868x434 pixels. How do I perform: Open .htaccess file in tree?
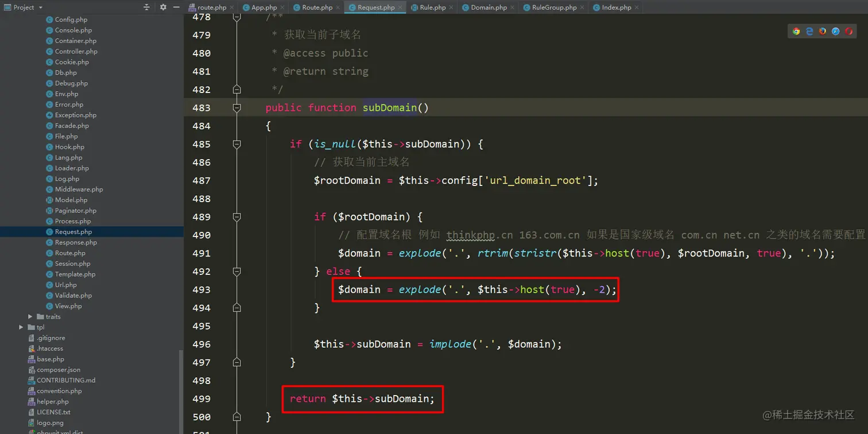[x=50, y=348]
